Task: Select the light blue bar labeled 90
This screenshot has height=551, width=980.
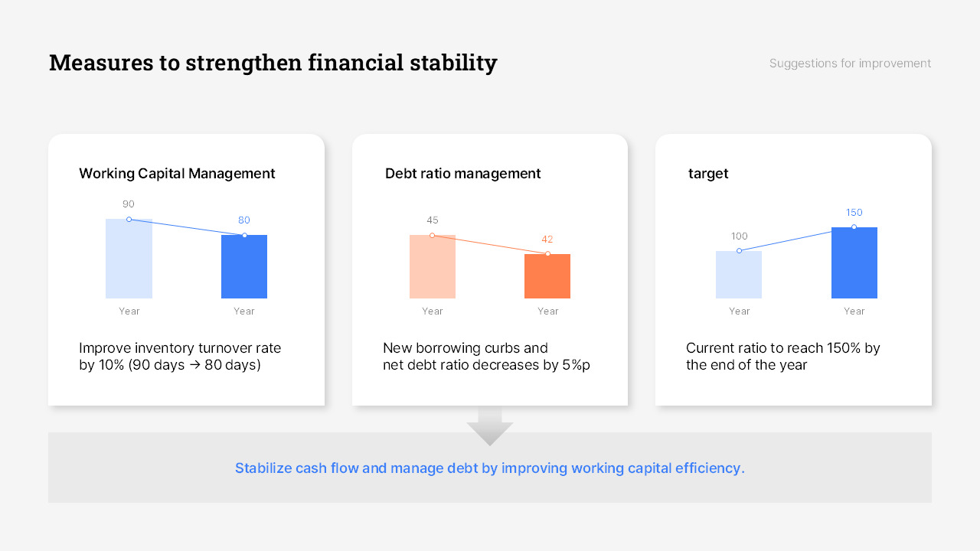Action: (129, 260)
